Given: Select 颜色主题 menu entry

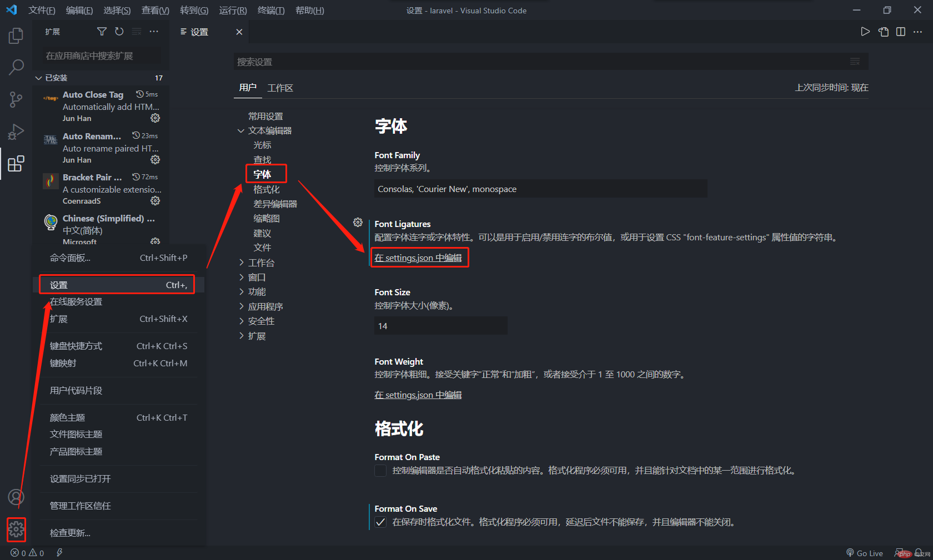Looking at the screenshot, I should tap(118, 418).
